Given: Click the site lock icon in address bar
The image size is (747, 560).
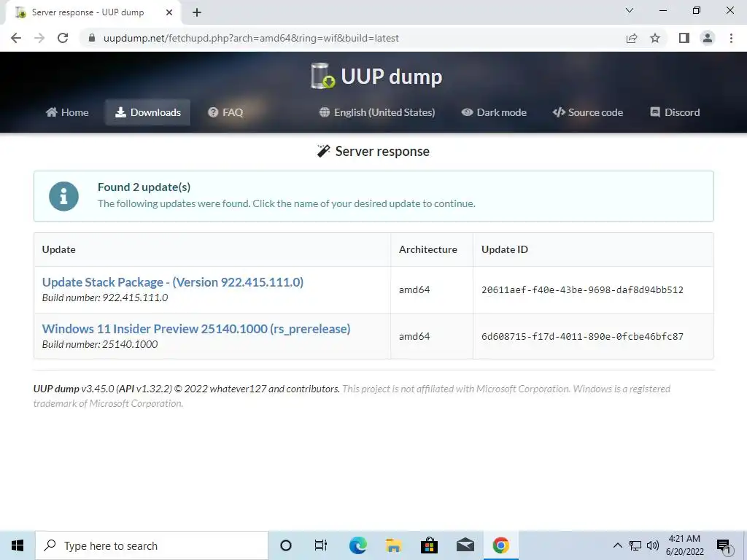Looking at the screenshot, I should tap(92, 38).
